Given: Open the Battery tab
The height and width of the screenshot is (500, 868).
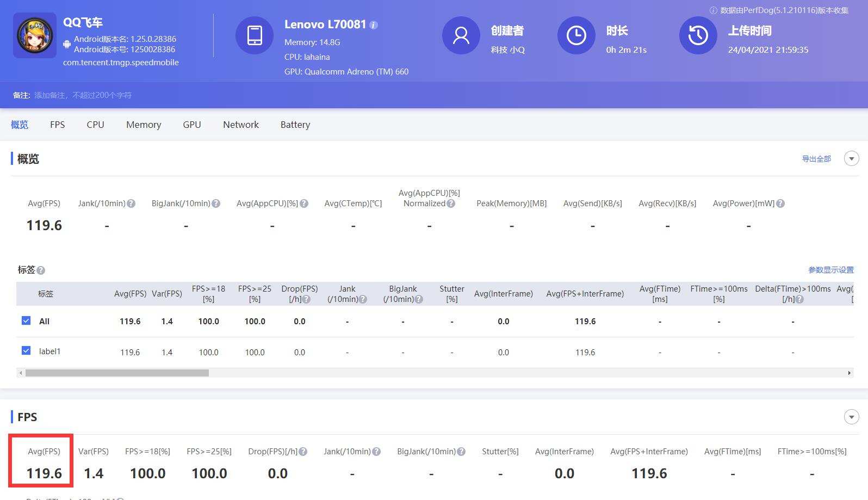Looking at the screenshot, I should click(x=295, y=125).
